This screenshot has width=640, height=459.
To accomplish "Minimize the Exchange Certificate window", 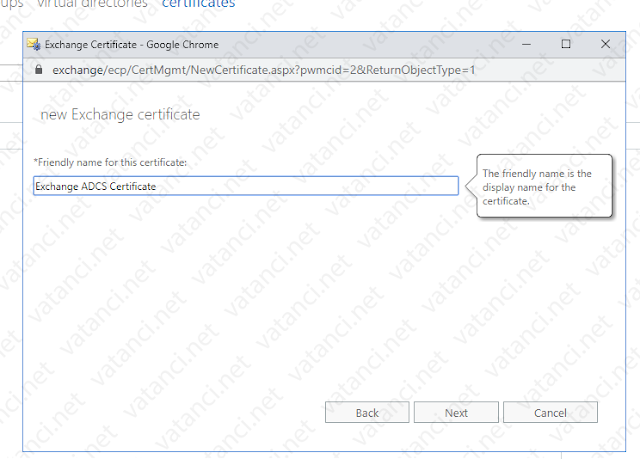I will click(x=527, y=44).
